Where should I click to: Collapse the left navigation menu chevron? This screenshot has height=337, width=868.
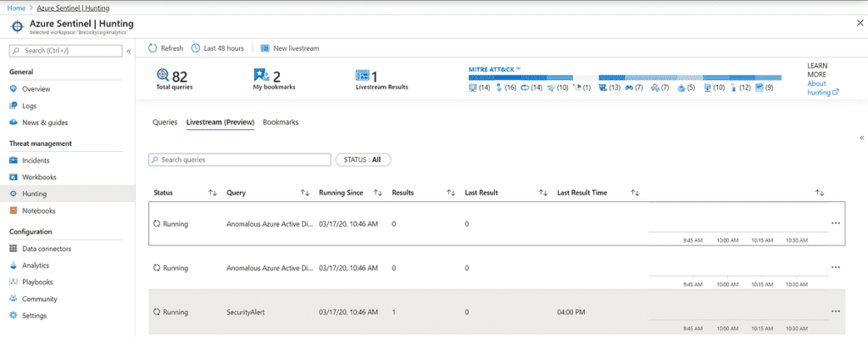point(129,51)
